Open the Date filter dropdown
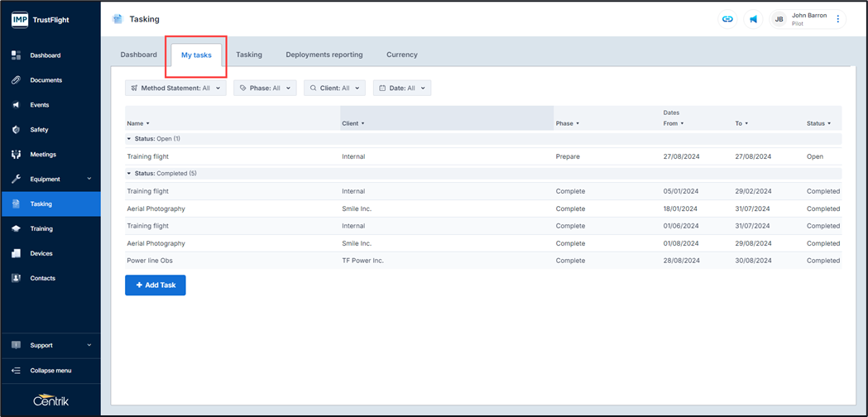Image resolution: width=868 pixels, height=417 pixels. click(401, 88)
